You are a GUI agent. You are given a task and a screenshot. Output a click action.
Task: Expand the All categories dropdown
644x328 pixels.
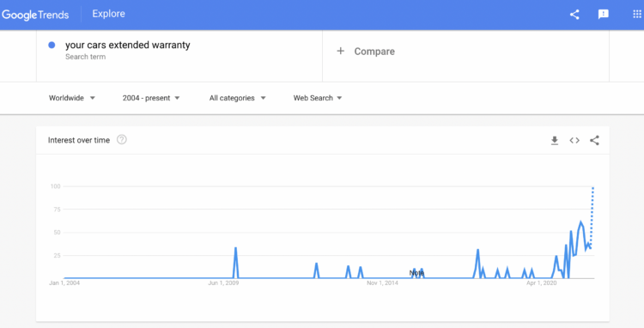click(x=237, y=98)
